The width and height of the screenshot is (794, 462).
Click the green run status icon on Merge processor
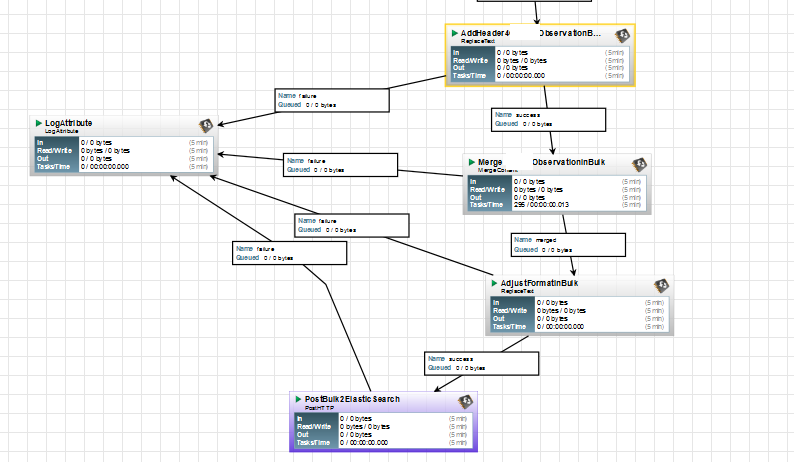(x=471, y=162)
